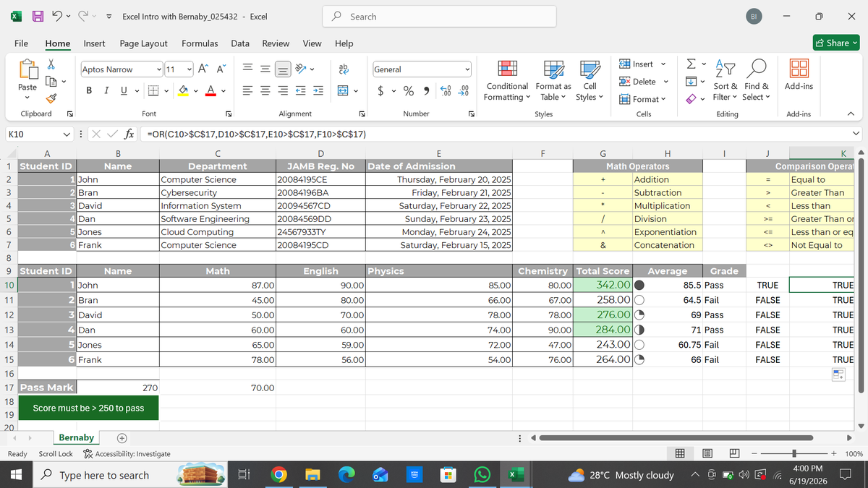Switch to Page Break Preview icon

(733, 454)
